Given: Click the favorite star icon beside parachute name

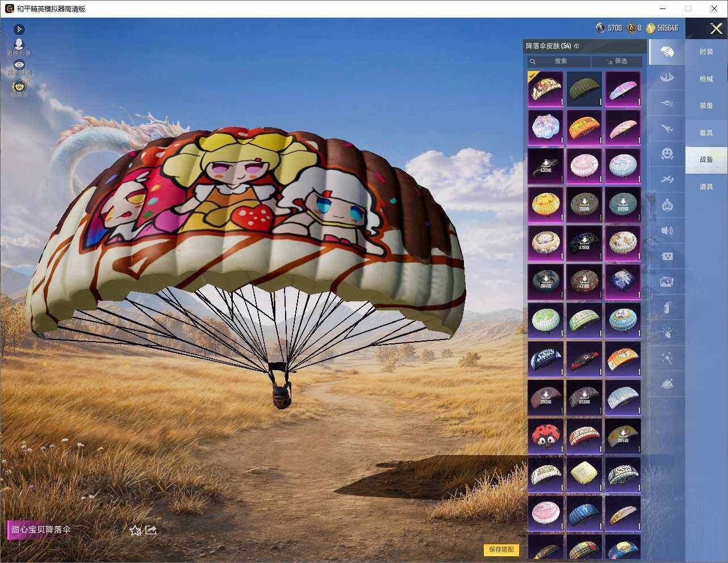Looking at the screenshot, I should pyautogui.click(x=135, y=530).
